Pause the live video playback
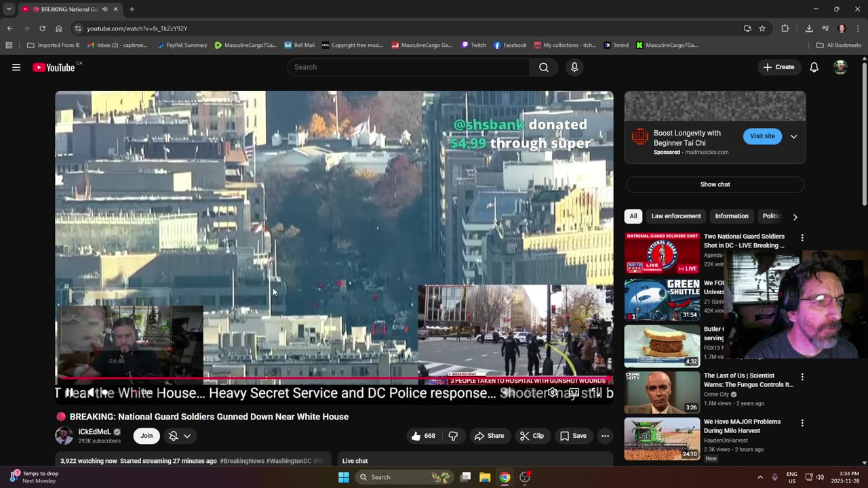The height and width of the screenshot is (488, 868). click(x=69, y=392)
